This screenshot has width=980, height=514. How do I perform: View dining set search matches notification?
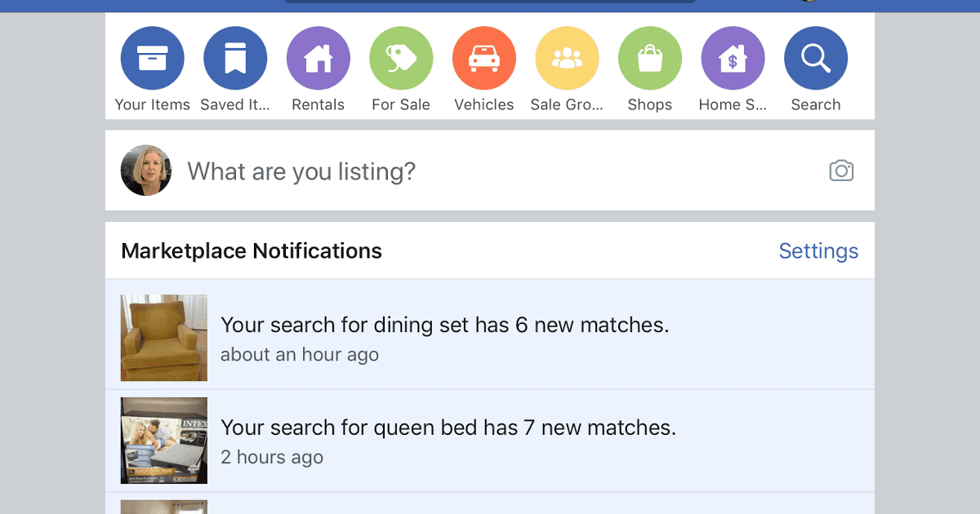[445, 325]
